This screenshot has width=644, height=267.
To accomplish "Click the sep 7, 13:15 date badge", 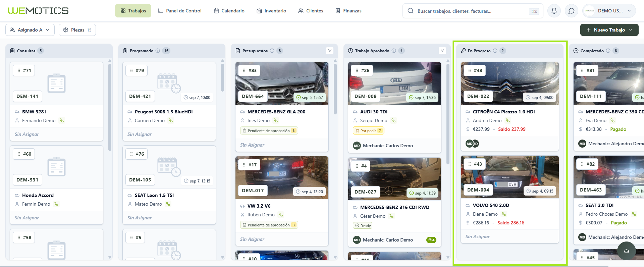I will click(x=197, y=181).
